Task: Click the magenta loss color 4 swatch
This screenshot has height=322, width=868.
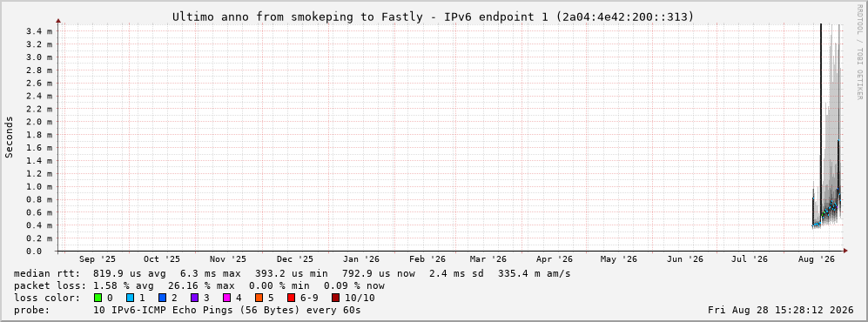Action: click(x=226, y=298)
